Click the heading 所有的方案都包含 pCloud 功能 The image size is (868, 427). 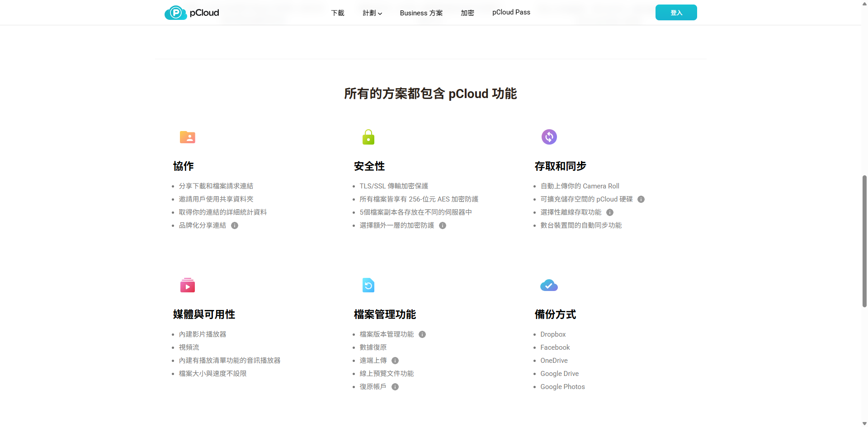pos(430,94)
